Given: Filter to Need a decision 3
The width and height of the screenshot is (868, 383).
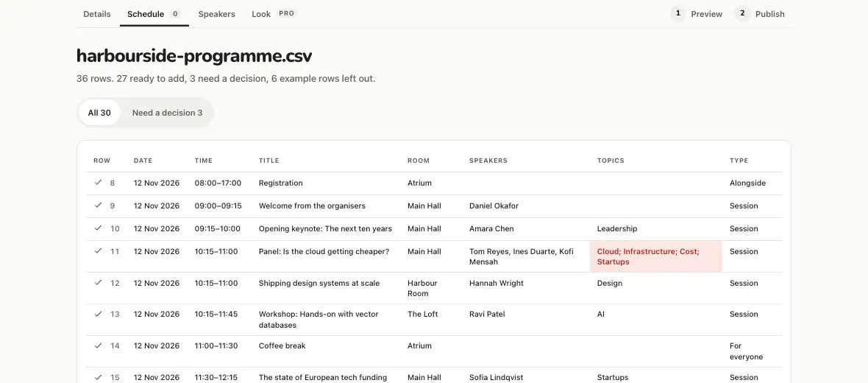Looking at the screenshot, I should 167,113.
